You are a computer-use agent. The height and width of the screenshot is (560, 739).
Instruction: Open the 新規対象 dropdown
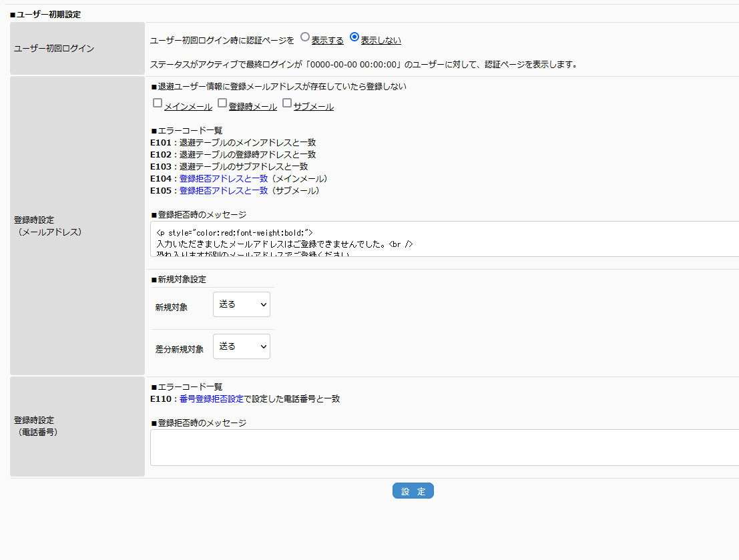pos(242,304)
